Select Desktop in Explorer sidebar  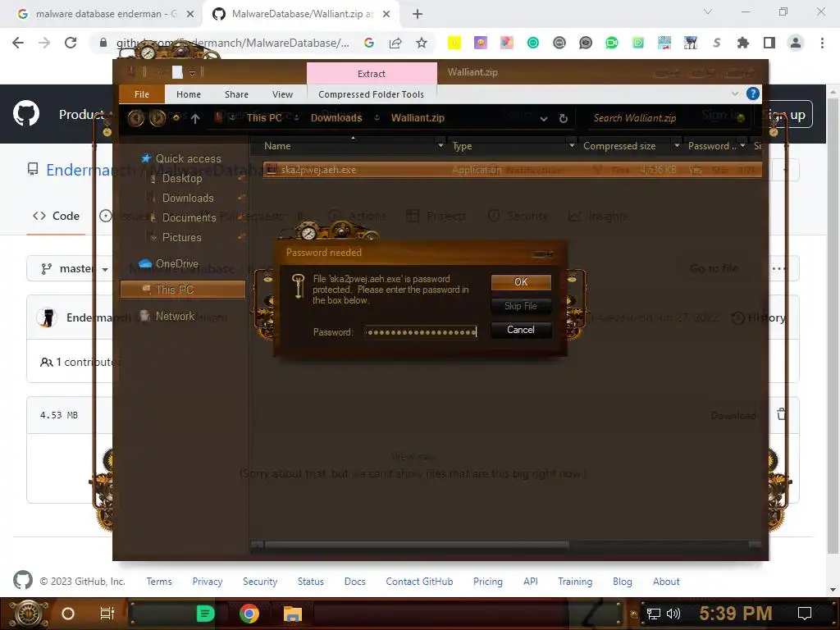pos(182,178)
